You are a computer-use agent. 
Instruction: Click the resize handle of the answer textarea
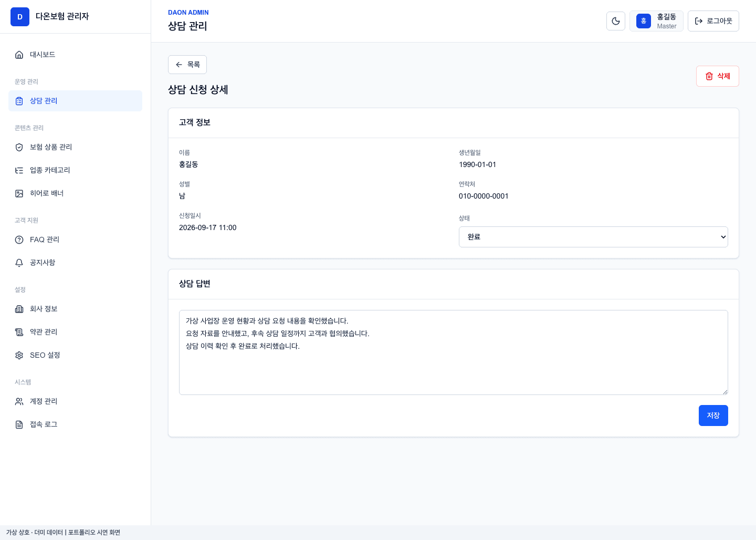click(x=725, y=392)
